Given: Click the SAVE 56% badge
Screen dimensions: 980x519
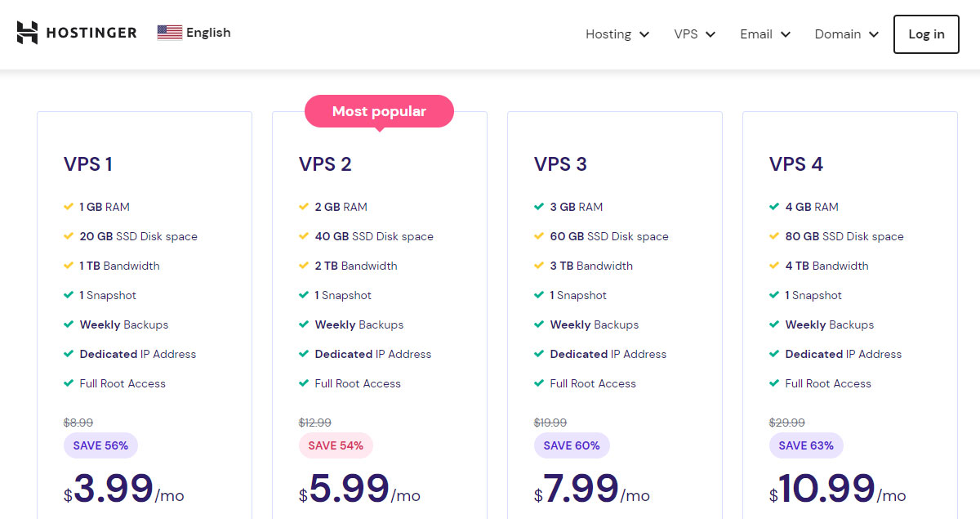Looking at the screenshot, I should pos(100,445).
